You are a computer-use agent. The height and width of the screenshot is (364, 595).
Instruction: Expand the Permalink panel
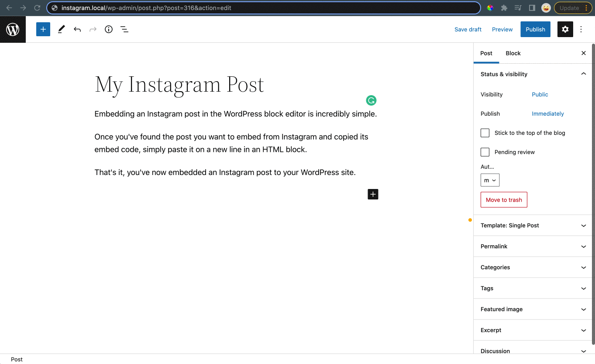click(532, 247)
